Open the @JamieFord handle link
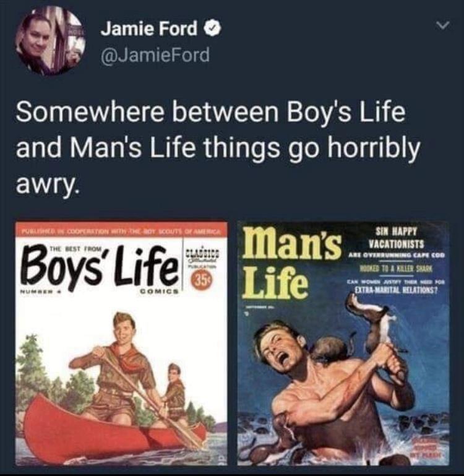The width and height of the screenshot is (464, 476). (x=155, y=55)
